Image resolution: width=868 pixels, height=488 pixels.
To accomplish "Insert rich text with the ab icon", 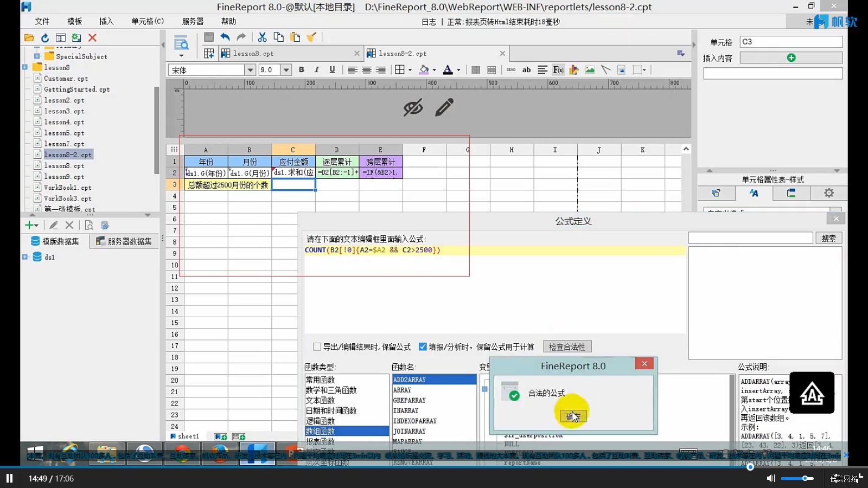I will 526,69.
